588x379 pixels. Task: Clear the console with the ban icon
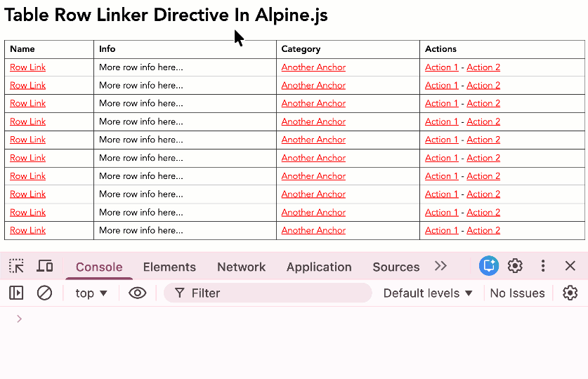tap(44, 293)
